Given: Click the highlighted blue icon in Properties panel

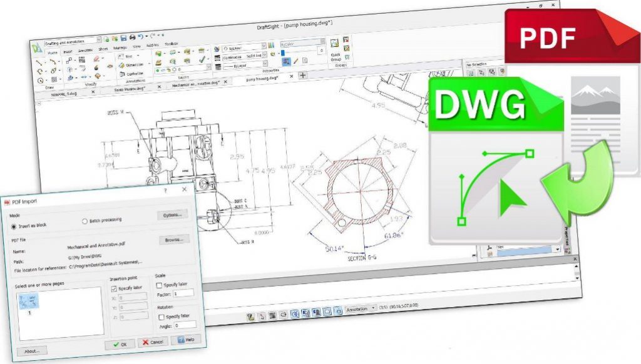Looking at the screenshot, I should (286, 62).
